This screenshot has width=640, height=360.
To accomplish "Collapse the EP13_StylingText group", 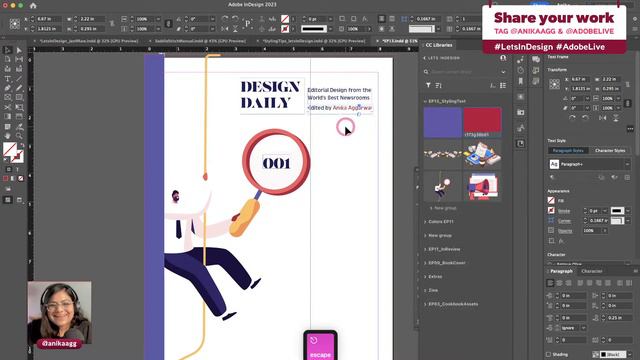I will tap(425, 101).
